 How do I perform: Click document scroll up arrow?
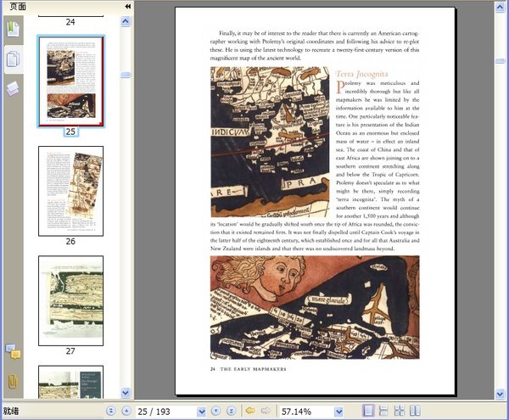(500, 7)
